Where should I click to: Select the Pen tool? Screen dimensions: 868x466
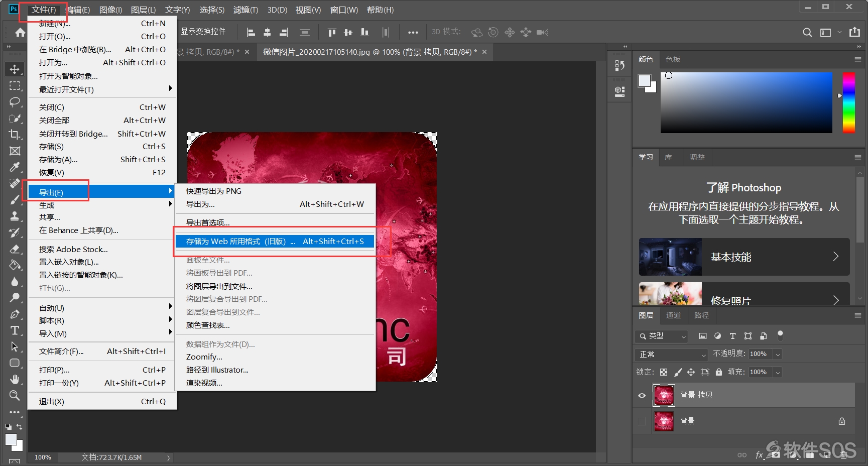(x=15, y=314)
